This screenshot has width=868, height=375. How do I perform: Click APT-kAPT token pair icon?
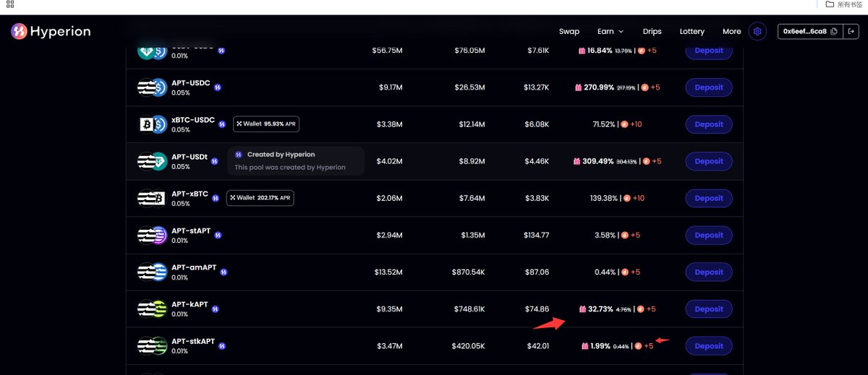tap(152, 309)
